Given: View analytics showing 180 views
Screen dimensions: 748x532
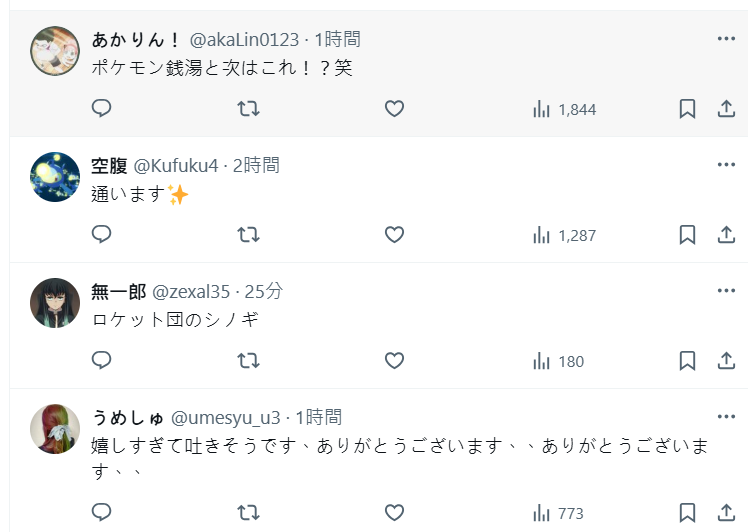Looking at the screenshot, I should pyautogui.click(x=558, y=361).
